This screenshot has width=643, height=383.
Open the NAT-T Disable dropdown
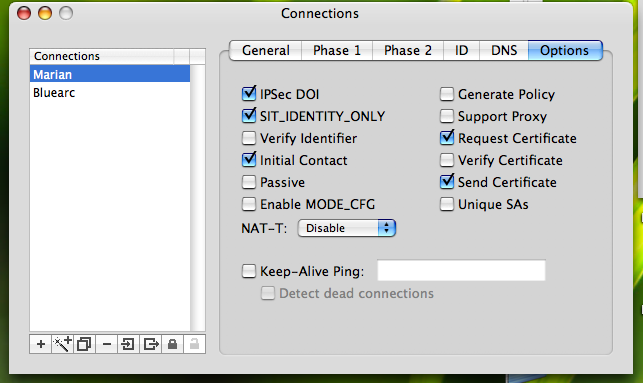pos(347,228)
